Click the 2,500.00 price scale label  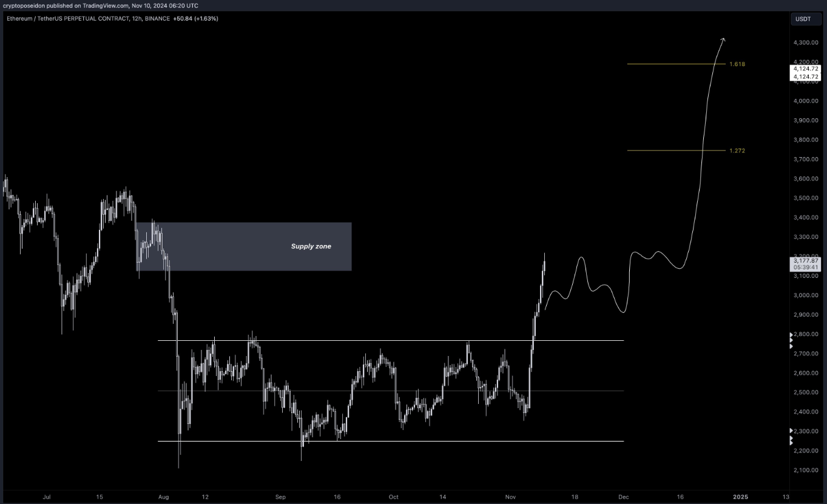point(806,392)
